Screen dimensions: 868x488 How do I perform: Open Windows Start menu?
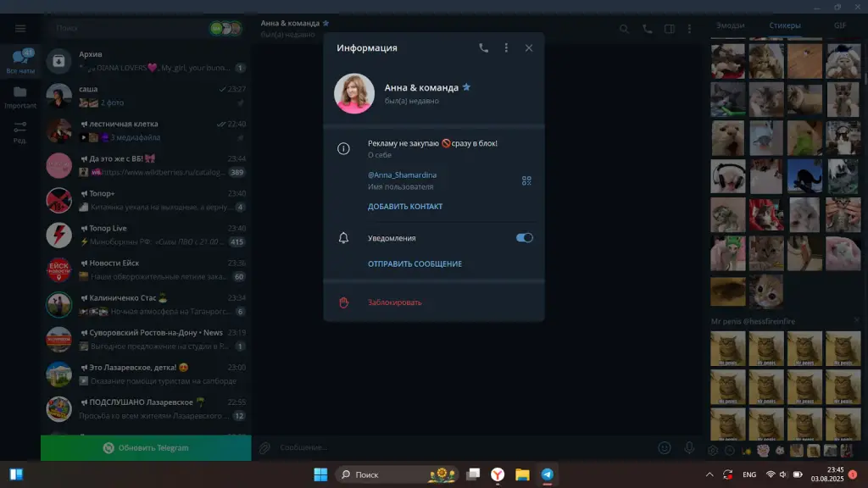(320, 474)
